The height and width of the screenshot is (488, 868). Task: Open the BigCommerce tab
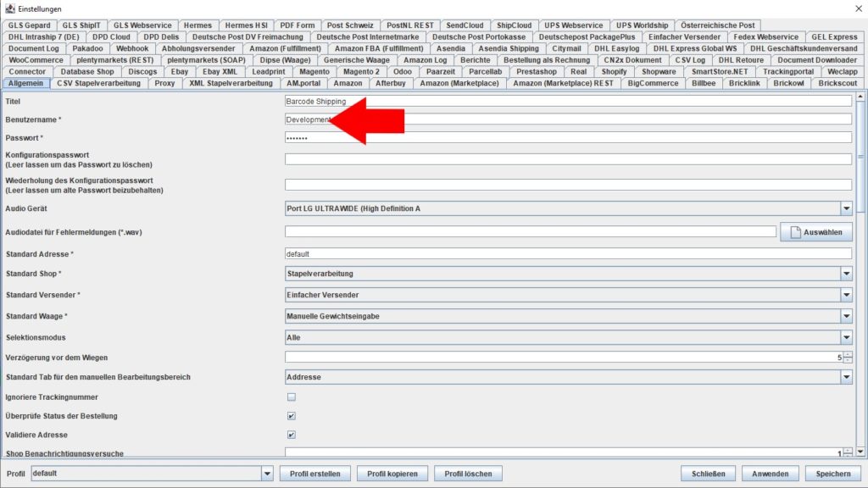[x=653, y=83]
